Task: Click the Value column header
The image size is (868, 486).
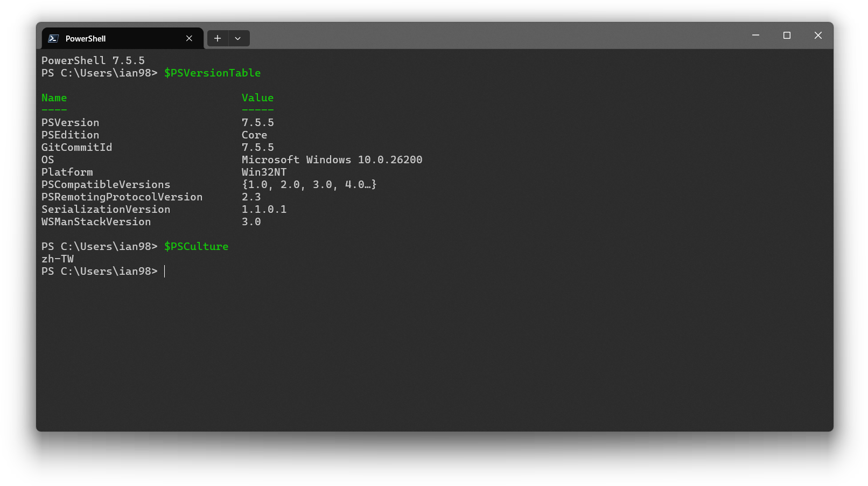Action: coord(257,98)
